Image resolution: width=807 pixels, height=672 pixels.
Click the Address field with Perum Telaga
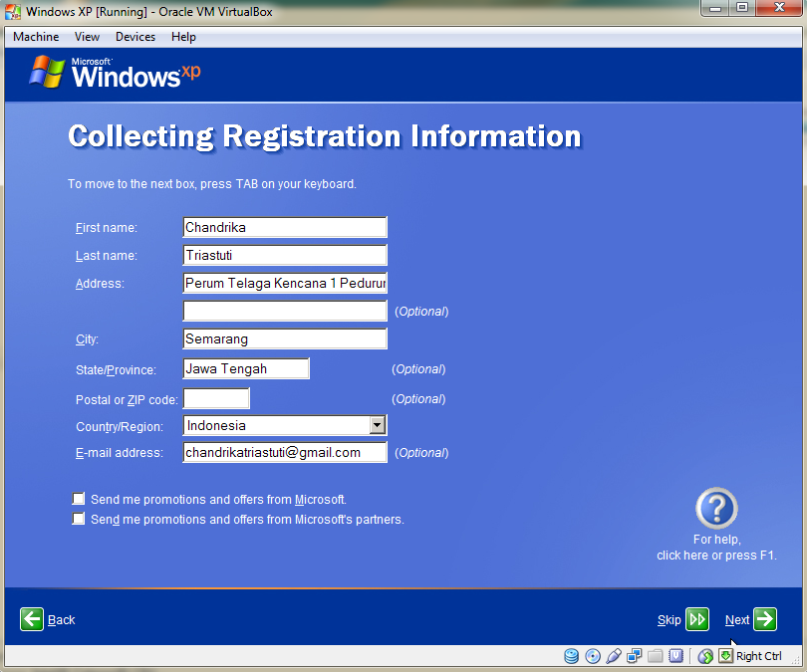285,283
